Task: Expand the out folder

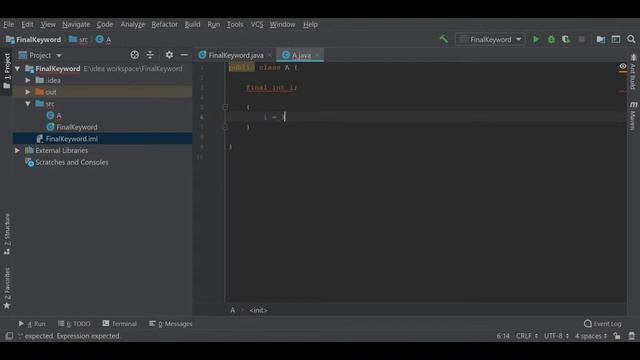Action: (x=28, y=92)
